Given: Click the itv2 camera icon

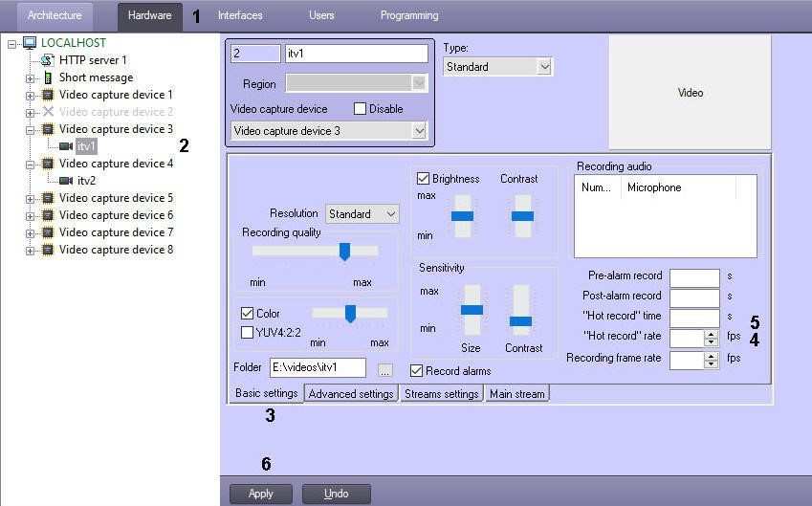Looking at the screenshot, I should (66, 181).
